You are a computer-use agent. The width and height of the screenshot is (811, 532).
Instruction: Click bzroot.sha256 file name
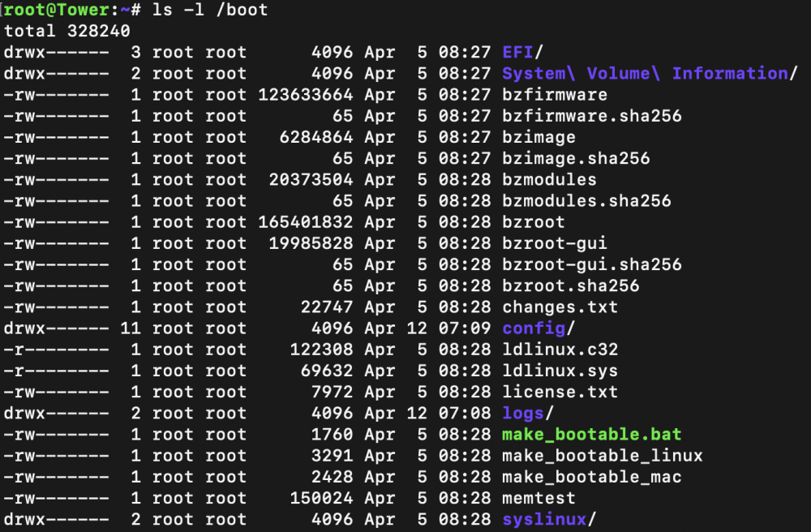pos(570,285)
